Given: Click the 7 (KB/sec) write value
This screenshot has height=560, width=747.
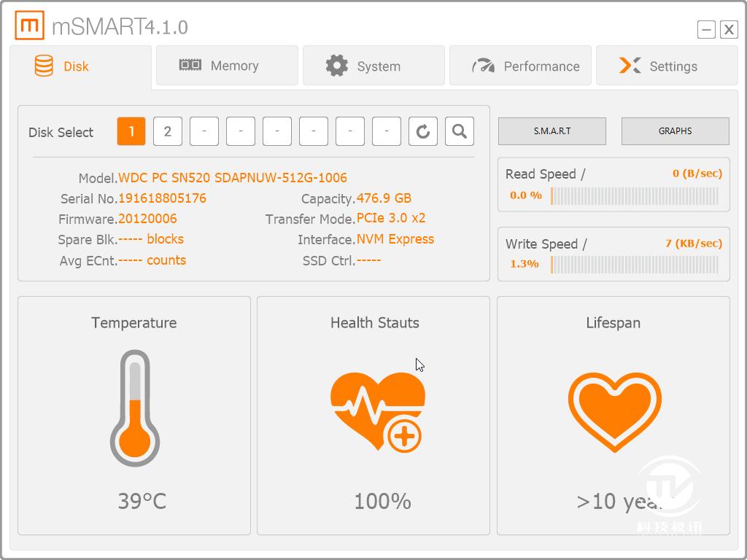Looking at the screenshot, I should [694, 244].
